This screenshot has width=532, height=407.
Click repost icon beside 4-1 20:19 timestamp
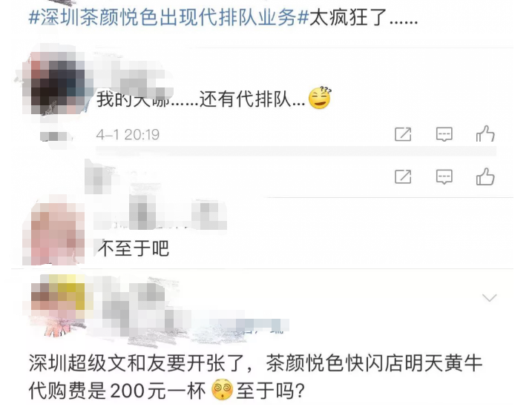[x=403, y=134]
